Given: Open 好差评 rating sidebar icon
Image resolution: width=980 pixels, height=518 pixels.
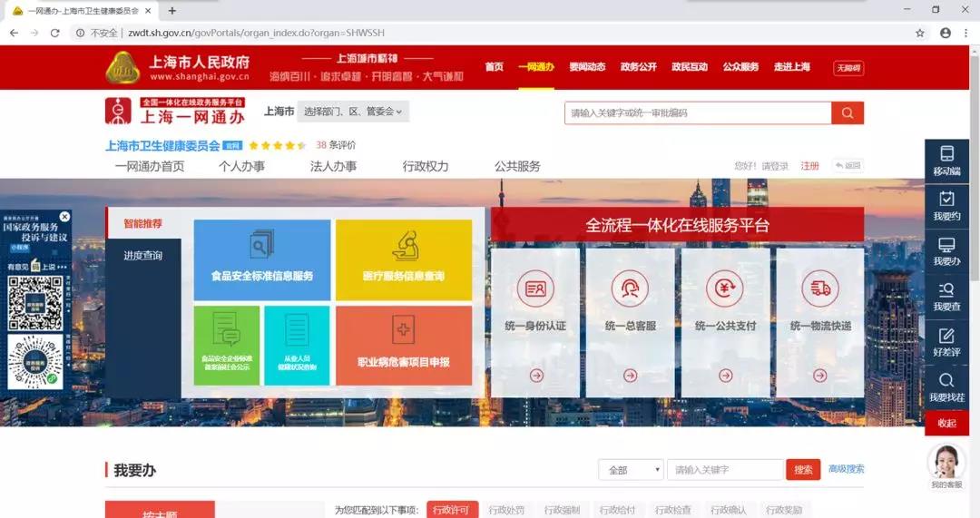Looking at the screenshot, I should coord(946,342).
